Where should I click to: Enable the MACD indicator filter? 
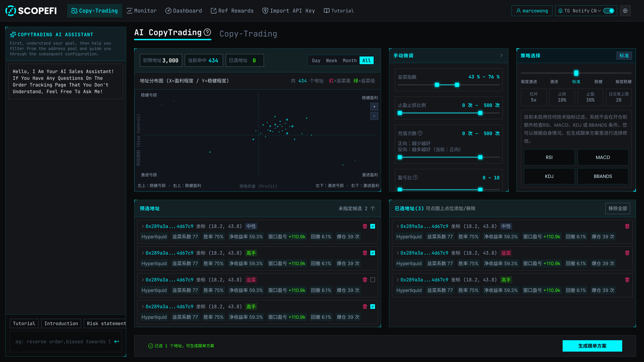[603, 157]
